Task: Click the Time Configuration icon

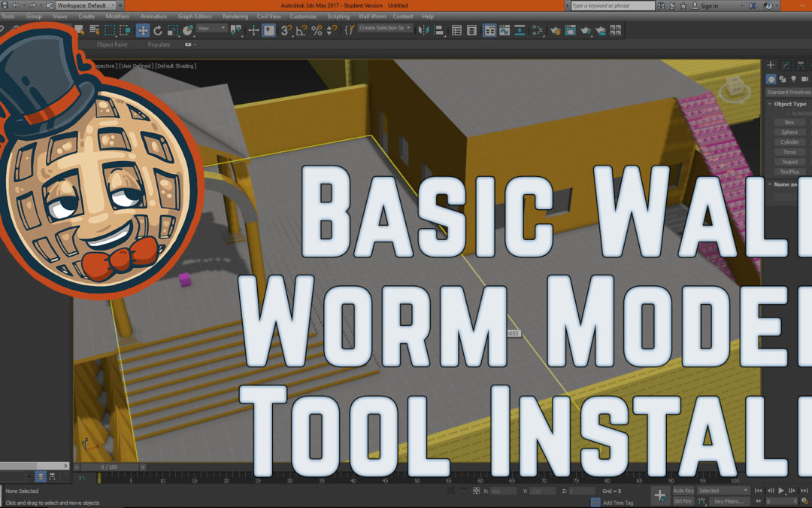Action: click(804, 500)
